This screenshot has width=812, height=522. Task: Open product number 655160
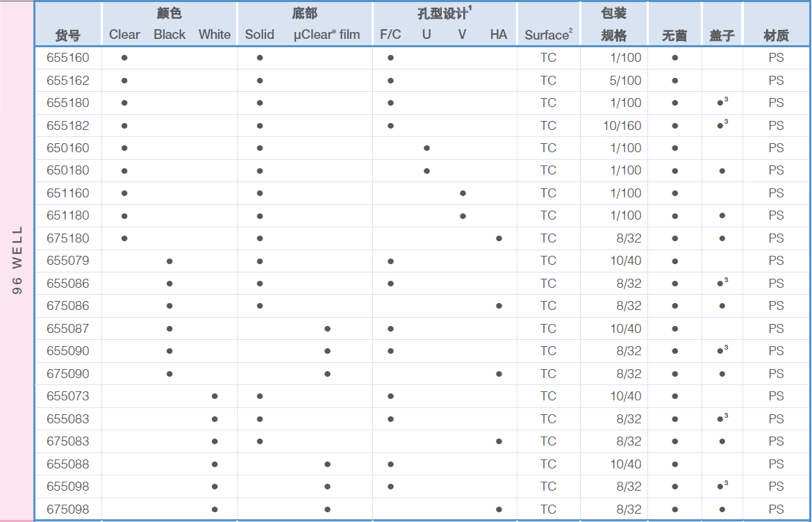point(67,58)
